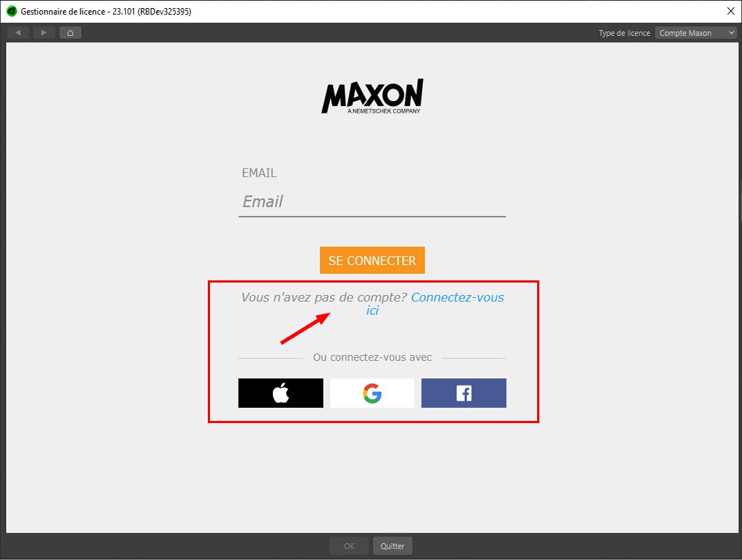Viewport: 742px width, 560px height.
Task: Focus the Email input field
Action: (x=372, y=202)
